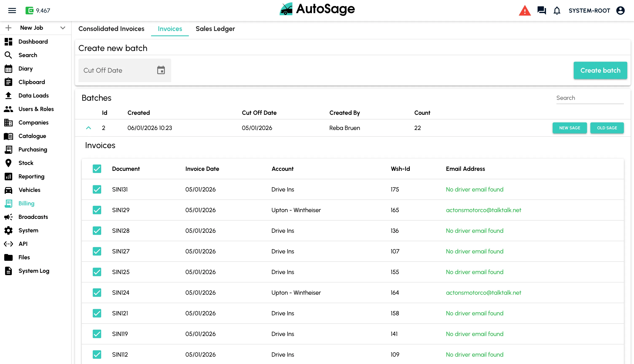Uncheck invoice SINI28 checkbox
The image size is (634, 364).
click(97, 231)
